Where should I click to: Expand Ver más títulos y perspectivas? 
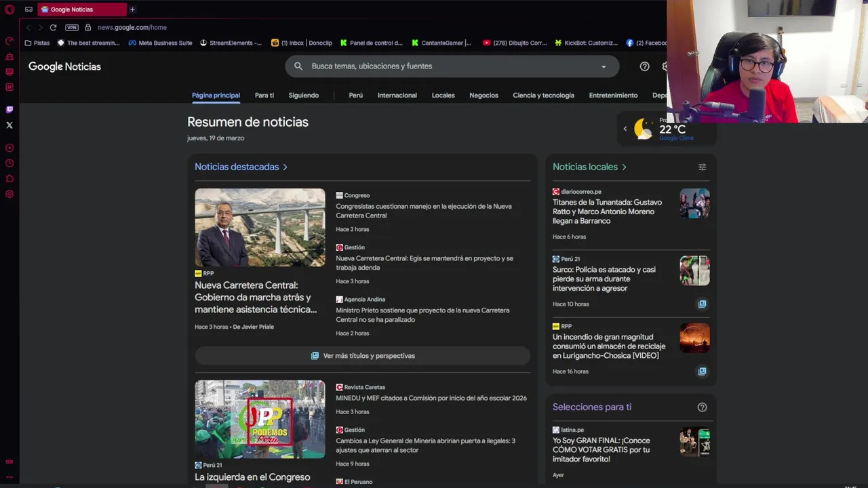[363, 356]
